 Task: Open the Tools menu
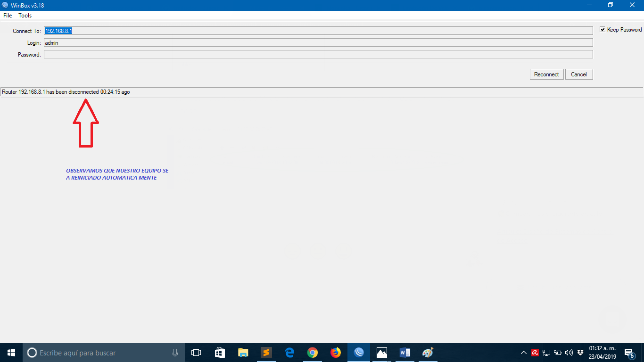tap(25, 16)
